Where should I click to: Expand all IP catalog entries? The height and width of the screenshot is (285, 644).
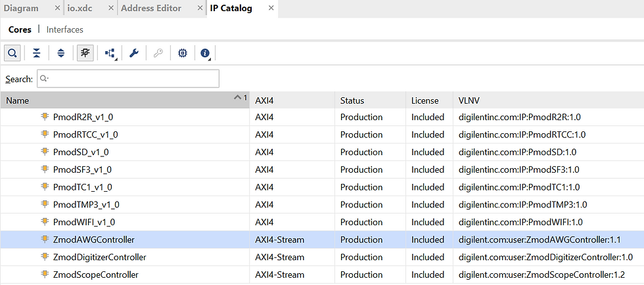(x=60, y=53)
